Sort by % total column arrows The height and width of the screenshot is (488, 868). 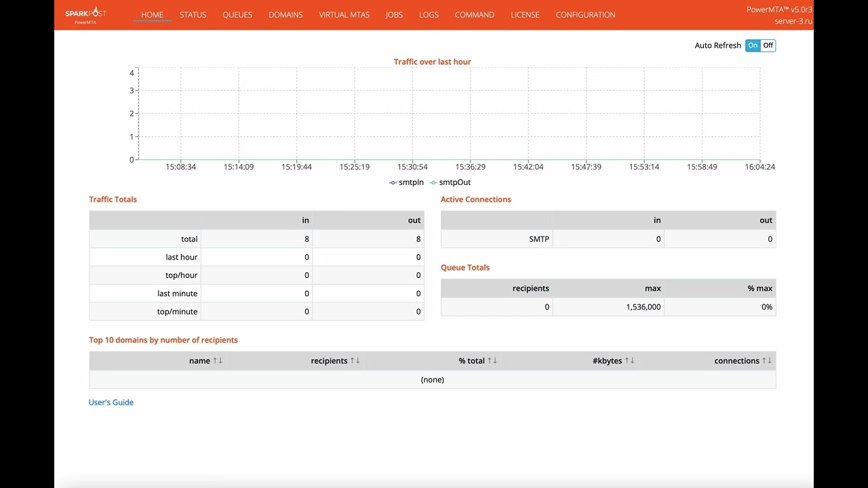pyautogui.click(x=492, y=361)
